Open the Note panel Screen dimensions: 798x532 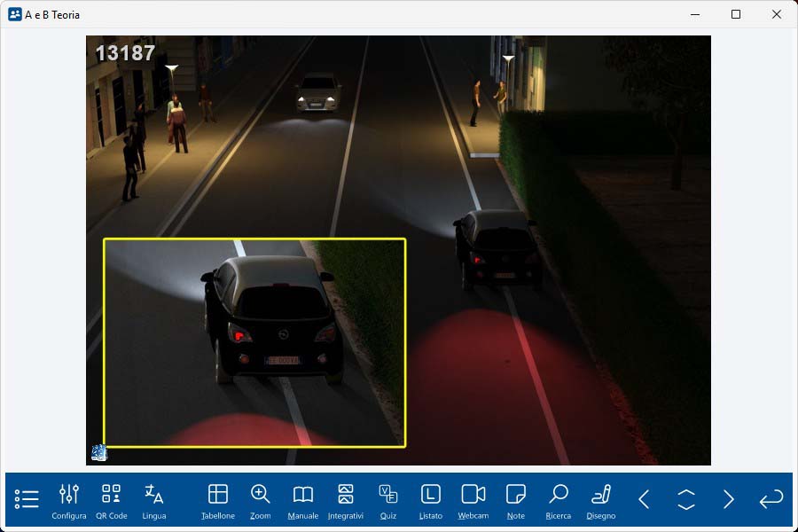point(516,500)
